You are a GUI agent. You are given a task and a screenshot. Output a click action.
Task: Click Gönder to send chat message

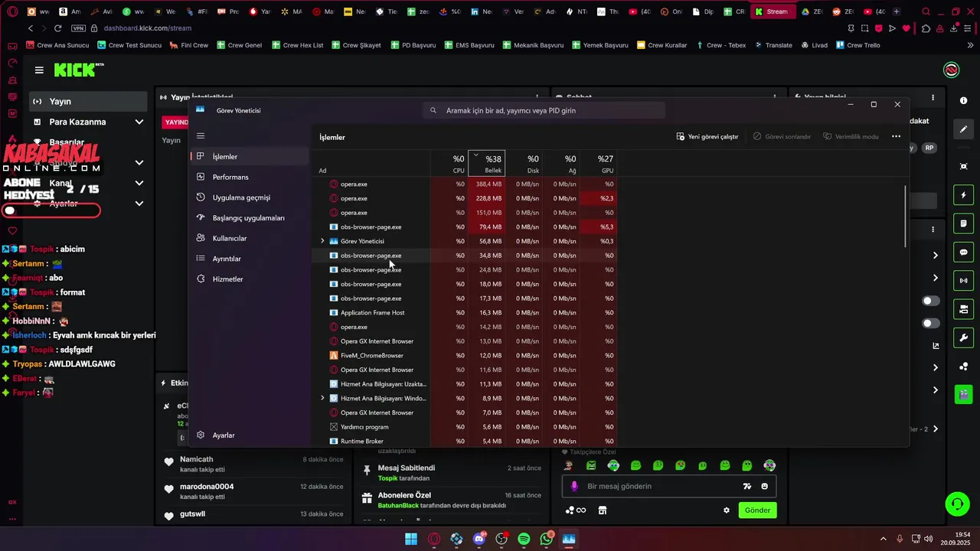tap(757, 510)
